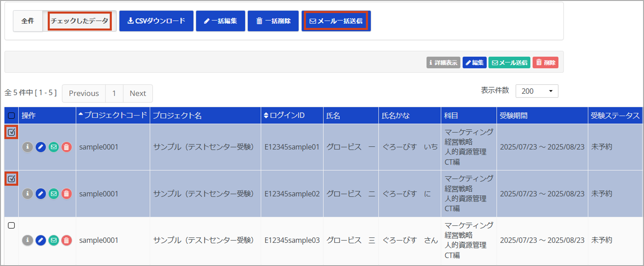The image size is (644, 266).
Task: Go to Previous page
Action: (x=84, y=93)
